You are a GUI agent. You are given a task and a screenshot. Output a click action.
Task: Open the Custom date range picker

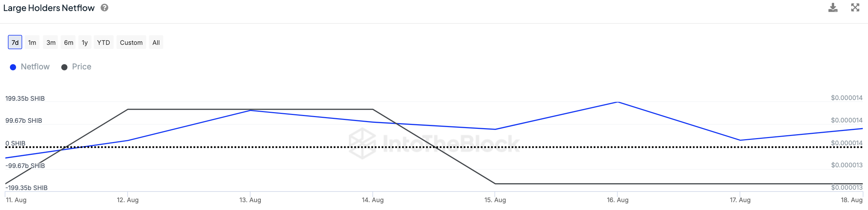131,42
